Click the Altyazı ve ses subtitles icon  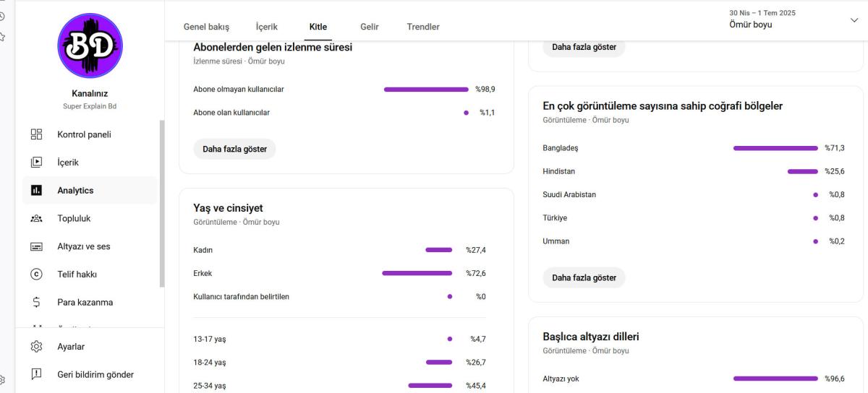36,246
